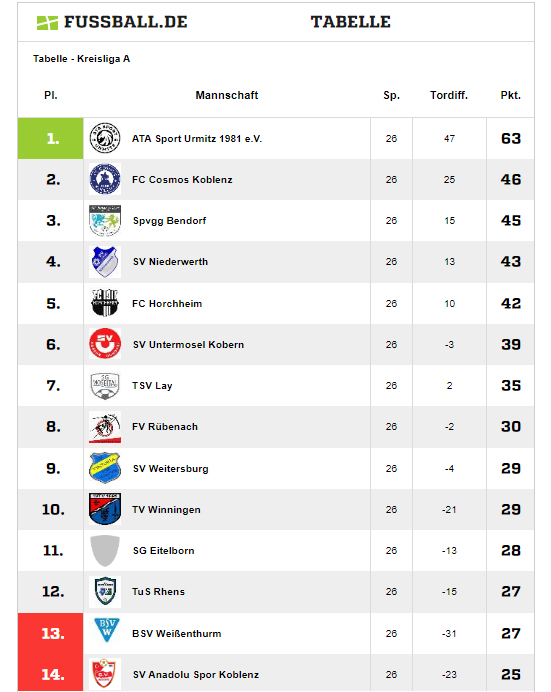Click the FUSSBALL.DE green logo icon
The height and width of the screenshot is (692, 551).
[x=47, y=23]
